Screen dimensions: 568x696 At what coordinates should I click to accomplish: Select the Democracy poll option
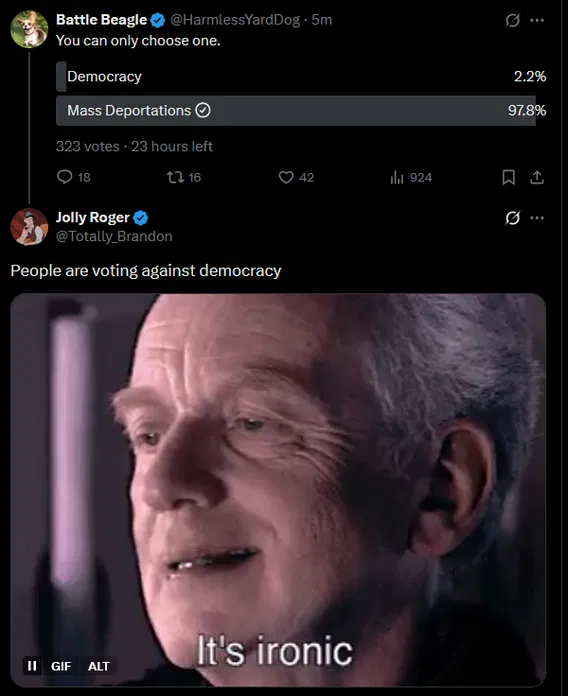tap(301, 76)
